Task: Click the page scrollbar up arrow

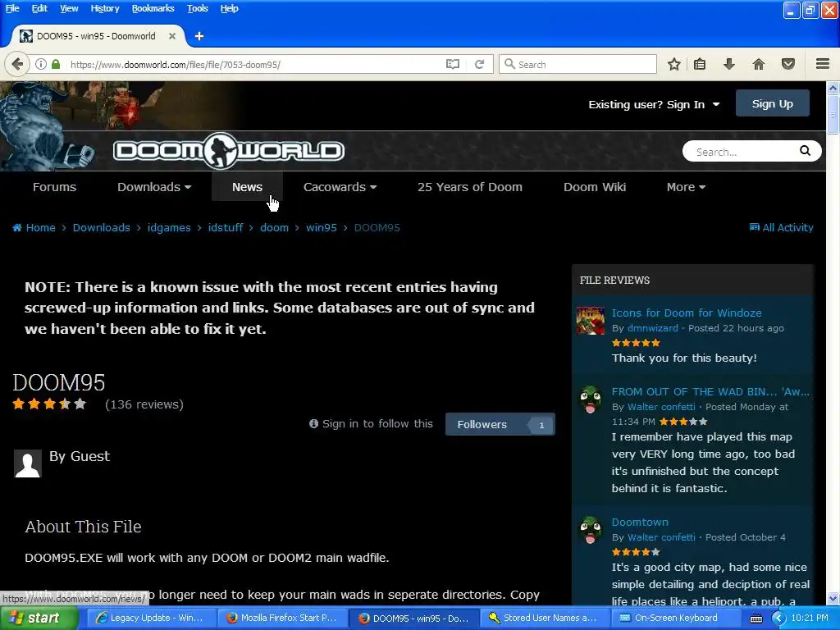Action: (833, 88)
